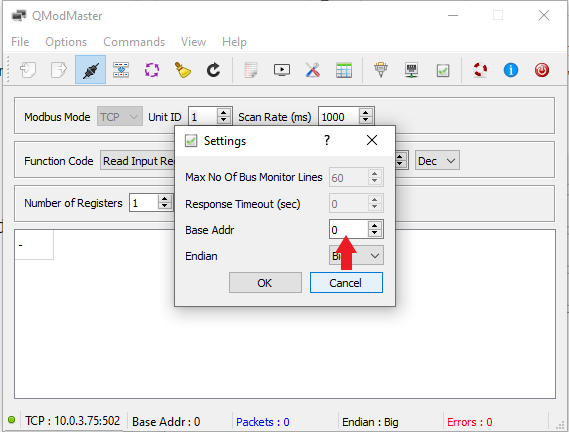The height and width of the screenshot is (432, 569).
Task: Click the red Exit power icon
Action: (541, 70)
